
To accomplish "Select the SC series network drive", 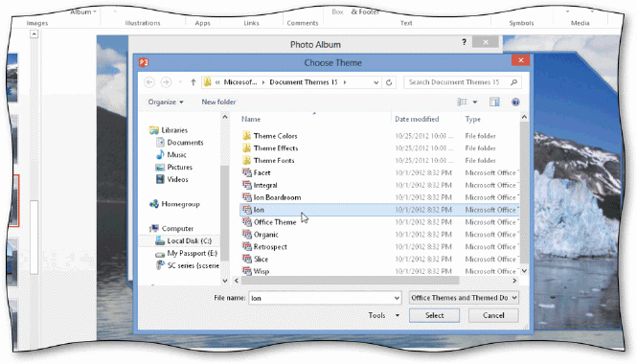I will pos(193,265).
